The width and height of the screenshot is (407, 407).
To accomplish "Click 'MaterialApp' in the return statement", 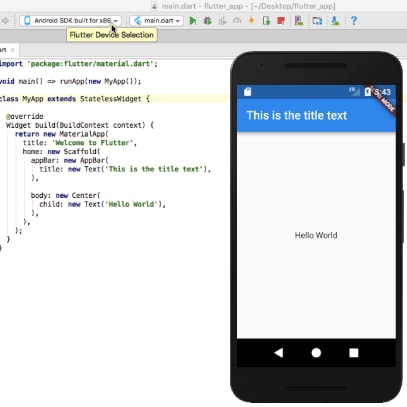I will click(82, 134).
